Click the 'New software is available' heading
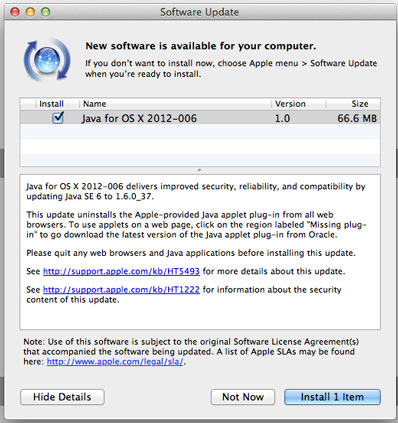398x423 pixels. [201, 46]
